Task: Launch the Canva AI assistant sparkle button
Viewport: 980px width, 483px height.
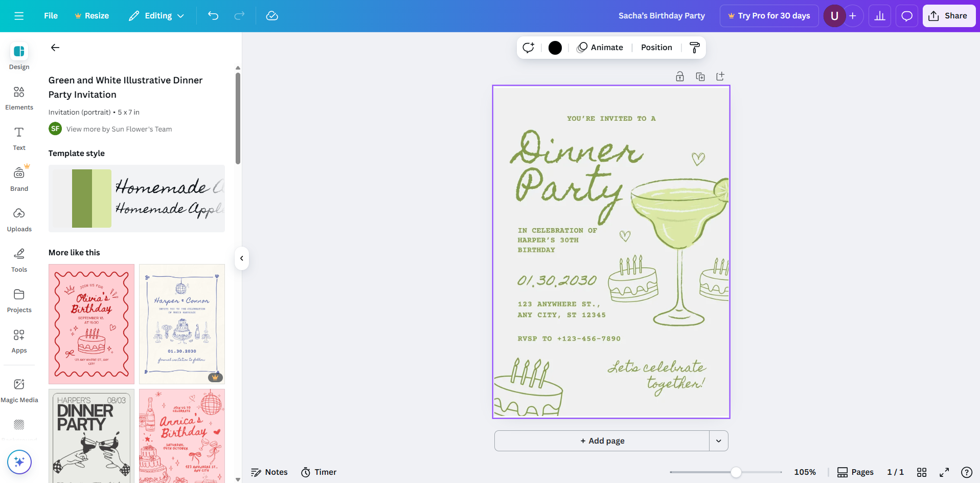Action: coord(19,462)
